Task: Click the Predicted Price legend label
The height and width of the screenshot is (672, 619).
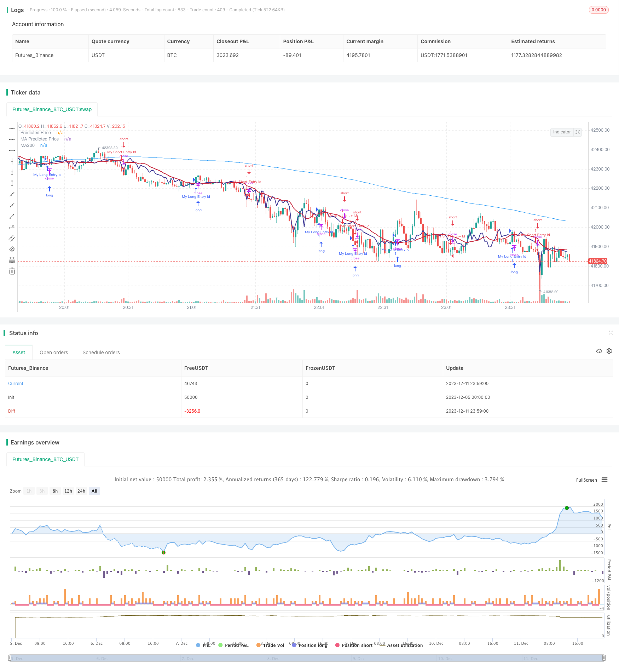Action: tap(36, 133)
